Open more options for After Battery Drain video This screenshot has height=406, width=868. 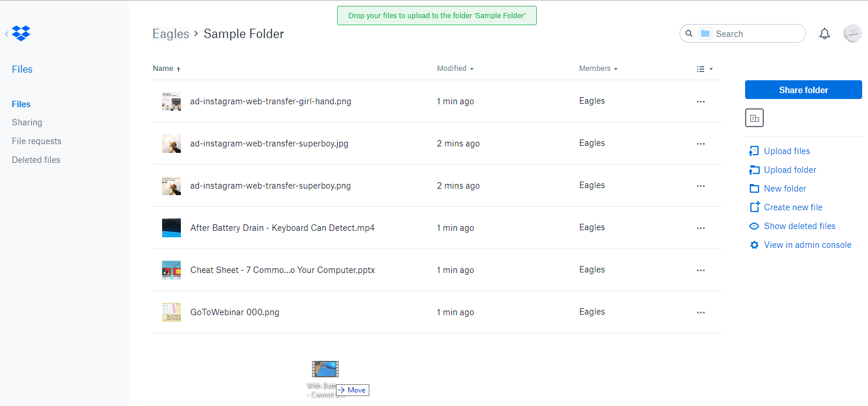click(701, 228)
